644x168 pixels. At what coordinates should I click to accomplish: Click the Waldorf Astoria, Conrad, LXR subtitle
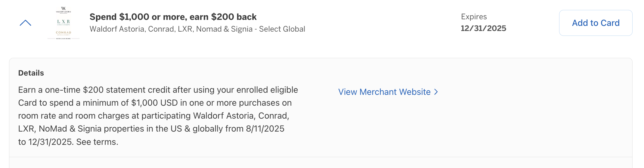(197, 29)
